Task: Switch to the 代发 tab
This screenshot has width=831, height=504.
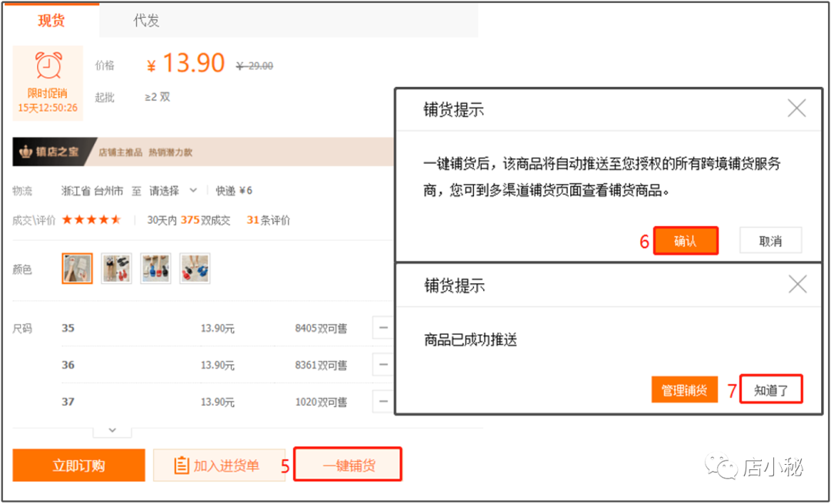Action: coord(148,20)
